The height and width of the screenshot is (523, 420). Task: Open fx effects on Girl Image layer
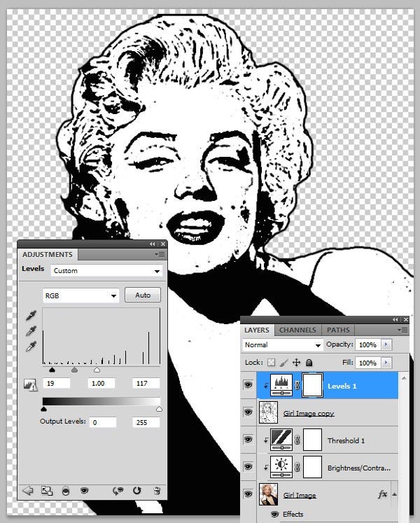(383, 494)
